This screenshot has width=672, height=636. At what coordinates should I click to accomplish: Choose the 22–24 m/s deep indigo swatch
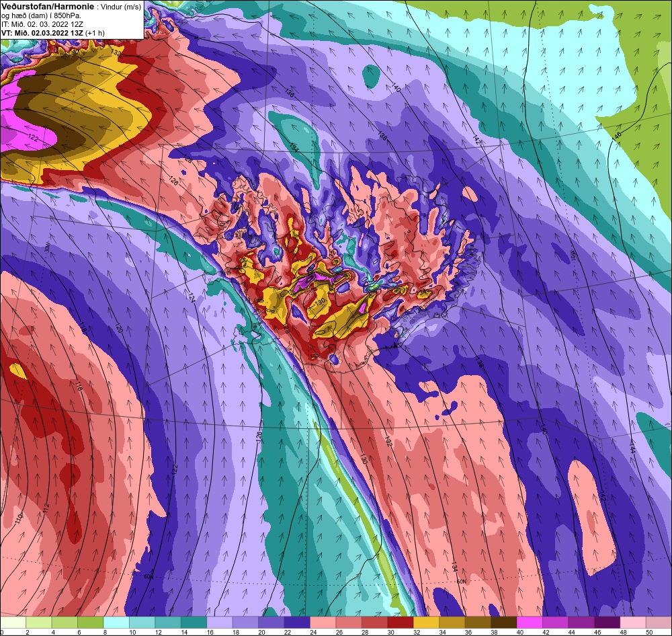297,623
